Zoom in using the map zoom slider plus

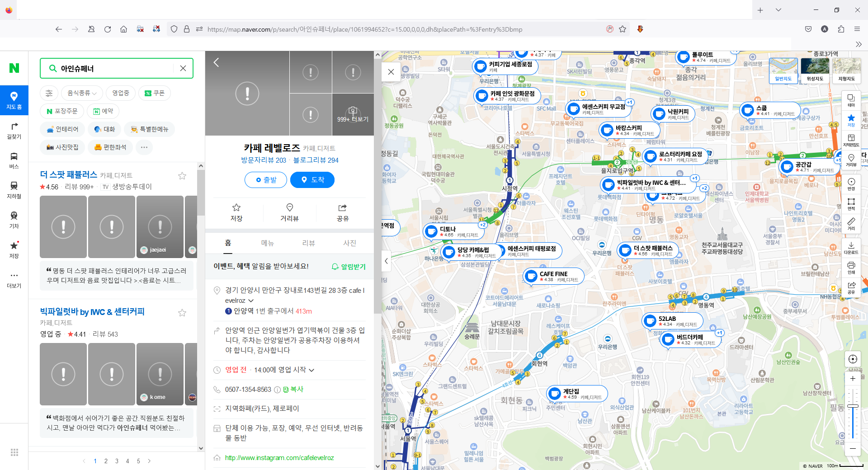[x=853, y=379]
